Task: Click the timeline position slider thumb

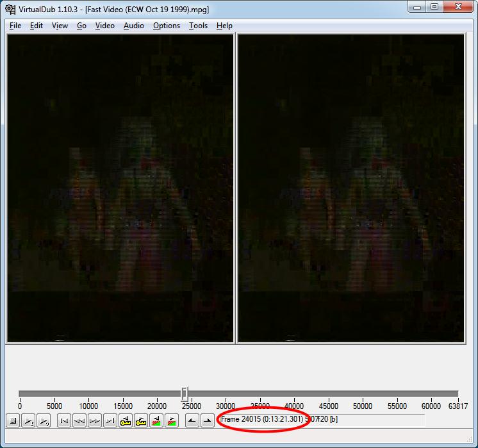Action: (x=184, y=394)
